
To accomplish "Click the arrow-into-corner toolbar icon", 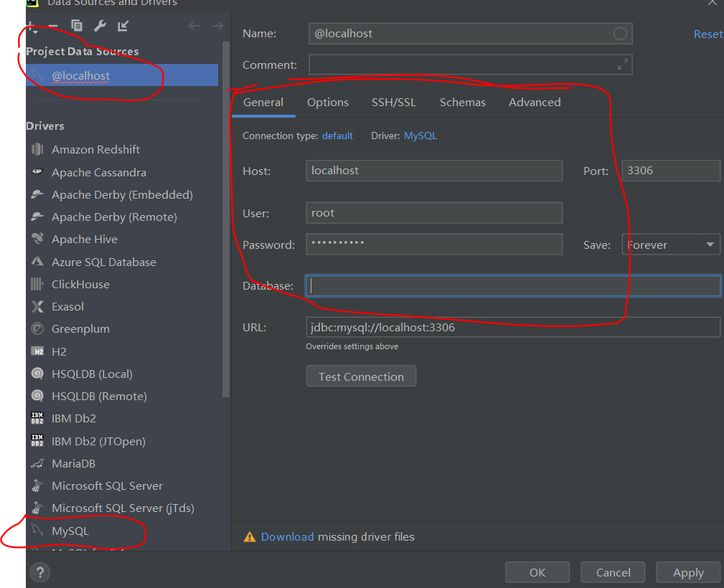I will tap(123, 26).
